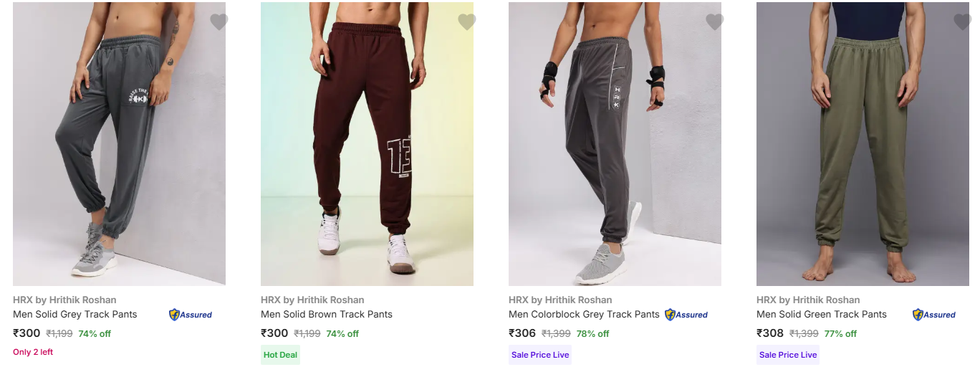Image resolution: width=980 pixels, height=367 pixels.
Task: Click Sale Price Live tag under ₹306
Action: point(540,355)
